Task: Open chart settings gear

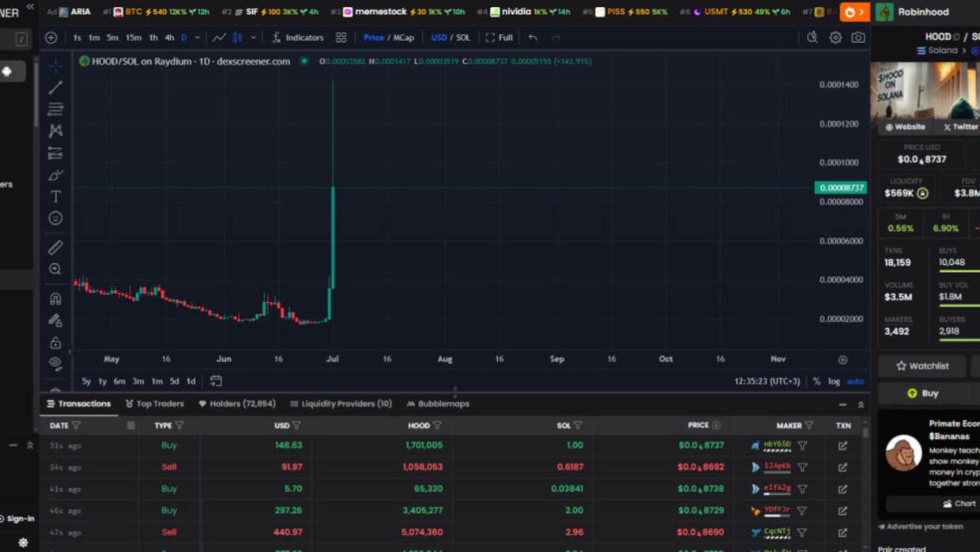Action: click(835, 37)
